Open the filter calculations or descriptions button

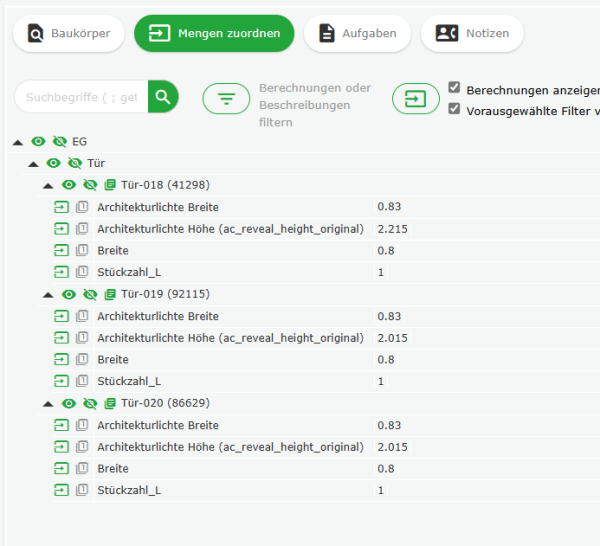[226, 98]
